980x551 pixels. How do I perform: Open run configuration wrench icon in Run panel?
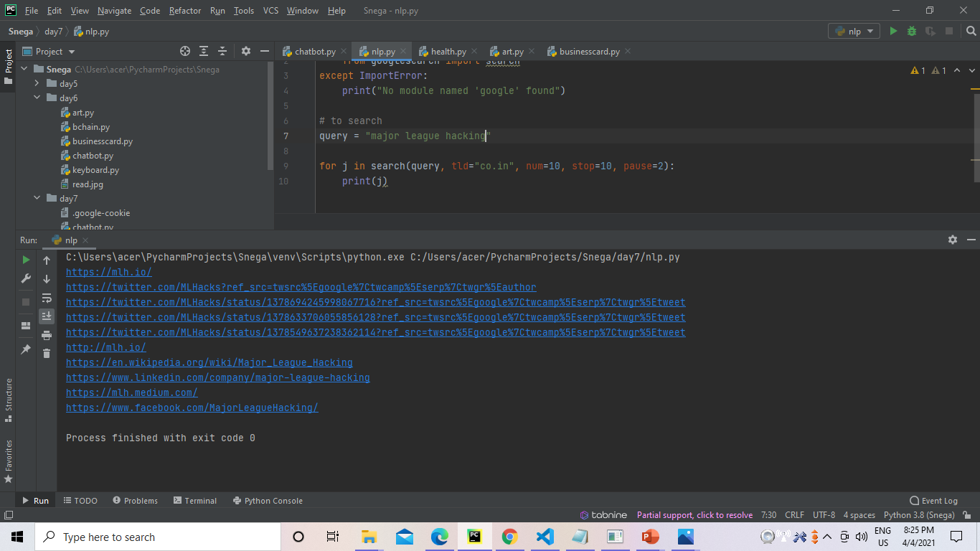(x=26, y=278)
